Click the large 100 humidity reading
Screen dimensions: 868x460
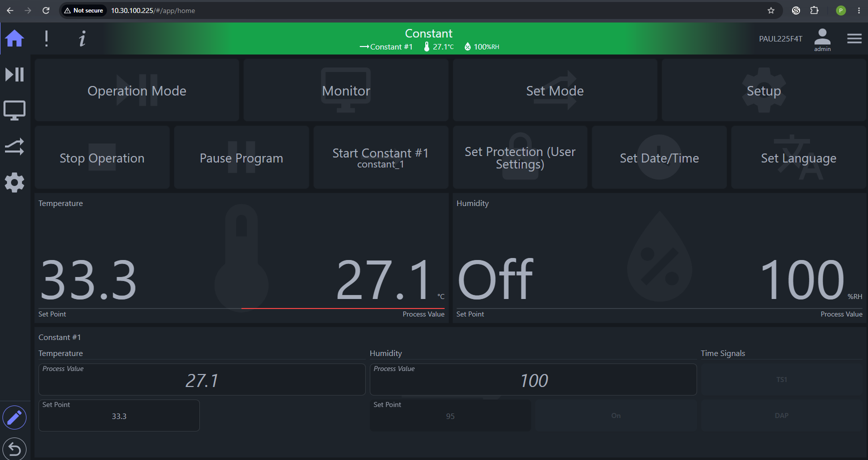pyautogui.click(x=802, y=280)
